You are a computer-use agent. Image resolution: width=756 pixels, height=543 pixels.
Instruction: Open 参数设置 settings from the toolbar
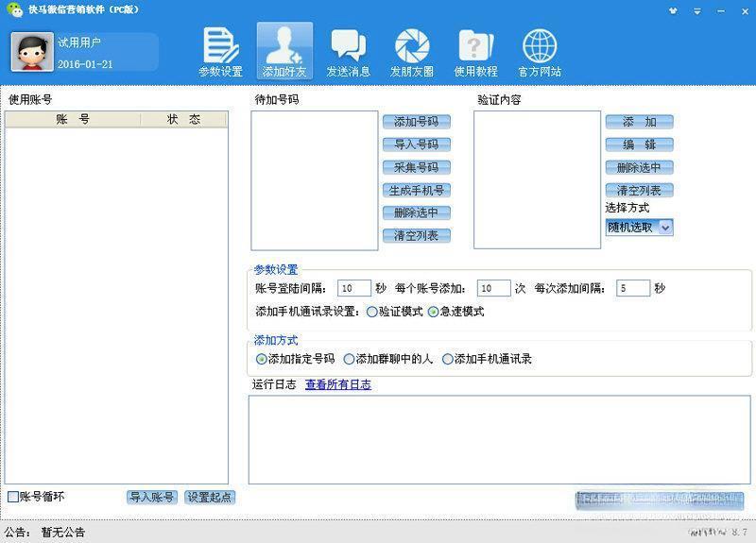220,52
